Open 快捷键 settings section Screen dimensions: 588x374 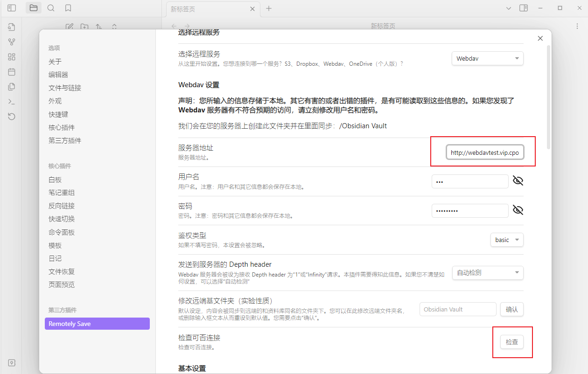point(58,114)
